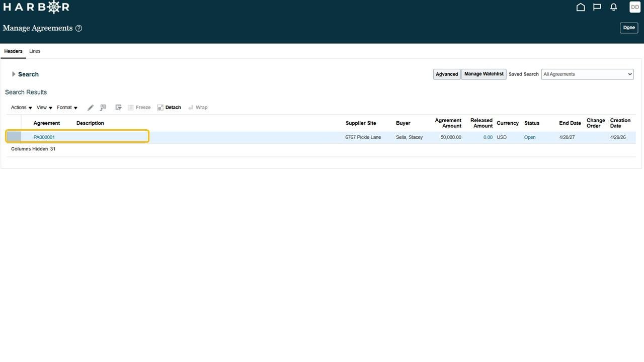Click the 4/28/27 end date cell
Viewport: 644px width, 362px height.
click(567, 137)
